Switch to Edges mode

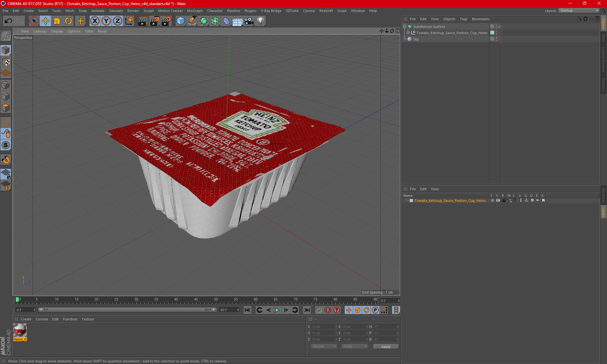(x=6, y=96)
